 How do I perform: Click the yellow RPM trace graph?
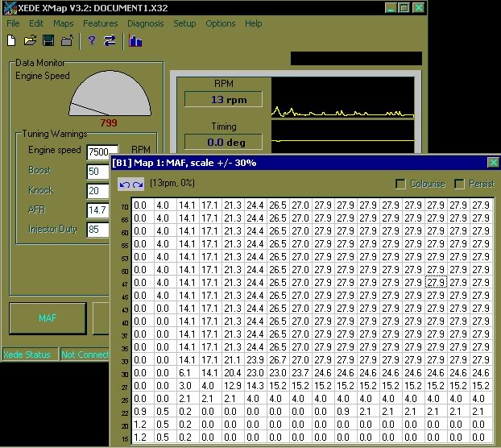tap(342, 98)
